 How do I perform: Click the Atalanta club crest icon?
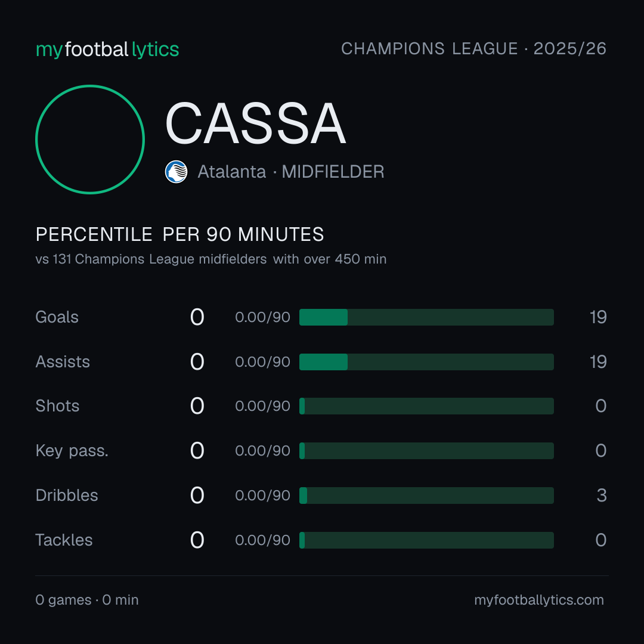click(176, 172)
